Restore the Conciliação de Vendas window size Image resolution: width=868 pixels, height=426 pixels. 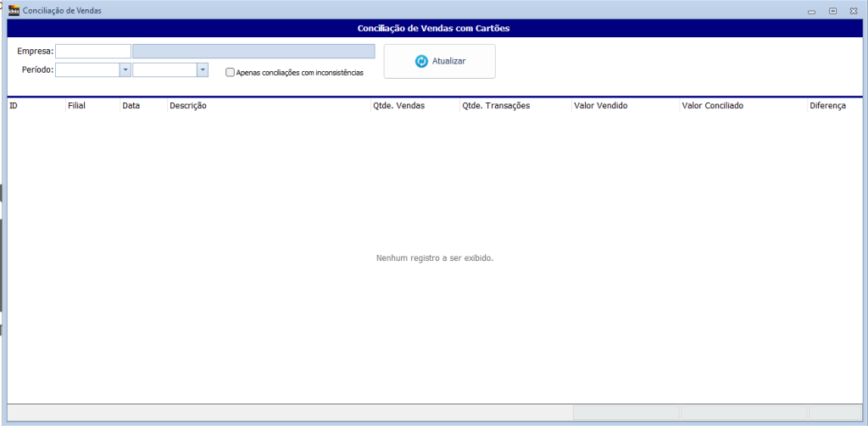[832, 11]
